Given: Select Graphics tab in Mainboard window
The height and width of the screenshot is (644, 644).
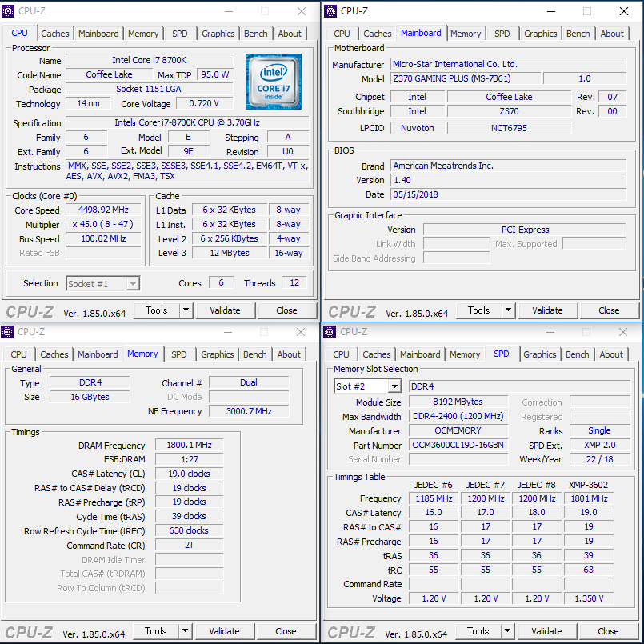Looking at the screenshot, I should pyautogui.click(x=540, y=34).
